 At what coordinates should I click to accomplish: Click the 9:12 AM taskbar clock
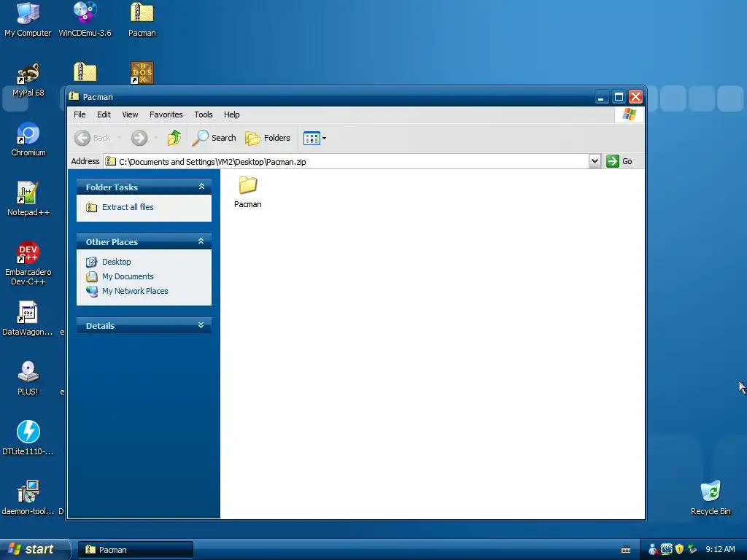tap(720, 550)
